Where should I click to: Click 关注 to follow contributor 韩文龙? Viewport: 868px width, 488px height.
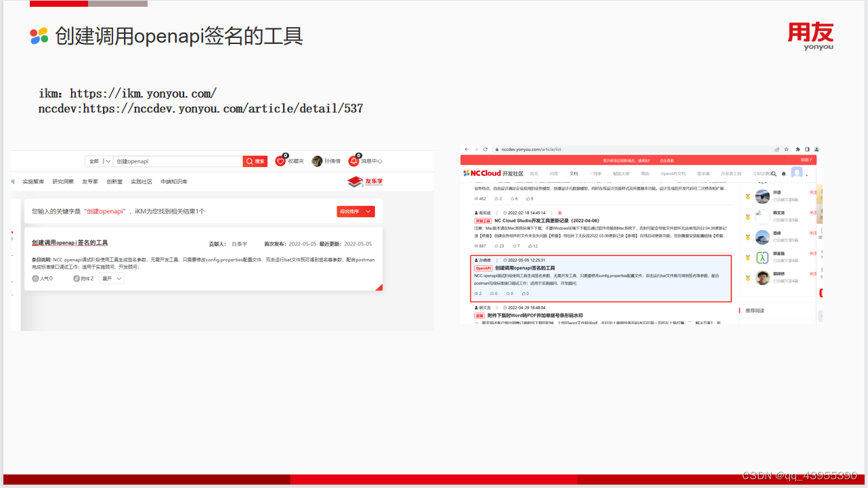point(812,213)
